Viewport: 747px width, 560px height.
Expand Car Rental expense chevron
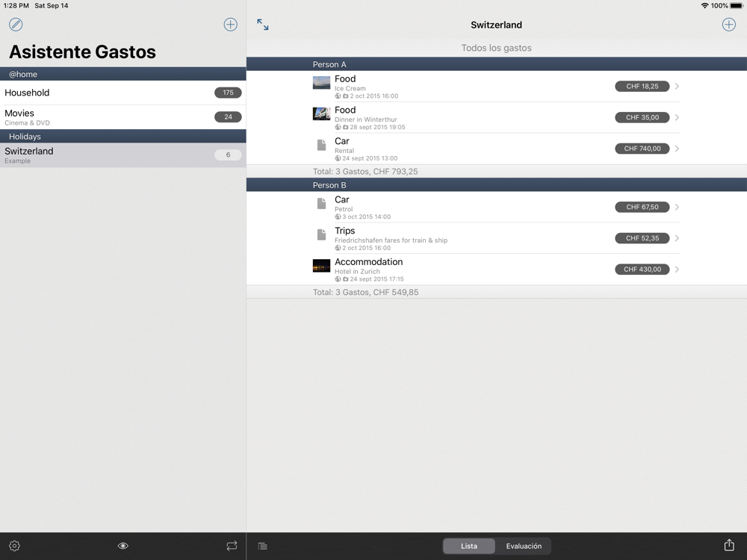[677, 149]
